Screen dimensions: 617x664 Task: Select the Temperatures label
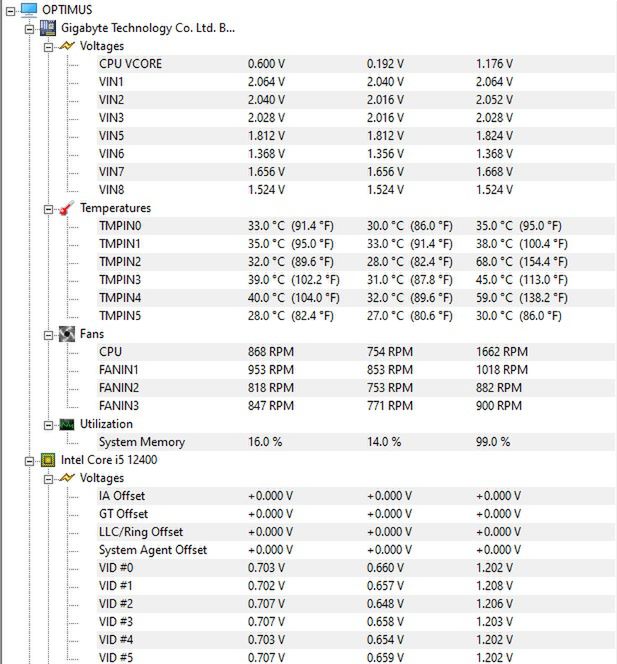click(x=115, y=208)
